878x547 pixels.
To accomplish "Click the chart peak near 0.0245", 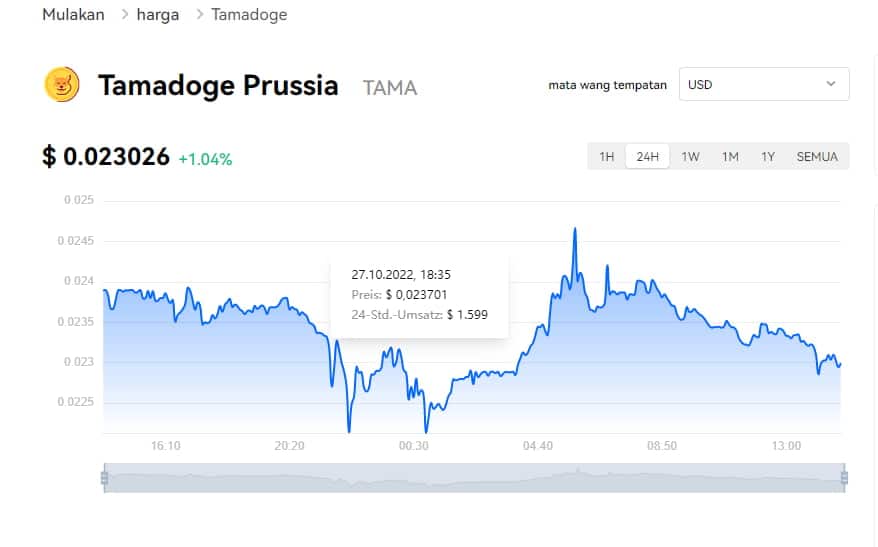I will pos(575,229).
